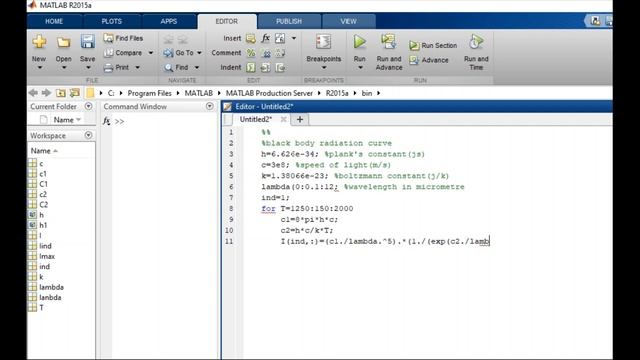Image resolution: width=640 pixels, height=360 pixels.
Task: Click the green Run icon
Action: (359, 42)
